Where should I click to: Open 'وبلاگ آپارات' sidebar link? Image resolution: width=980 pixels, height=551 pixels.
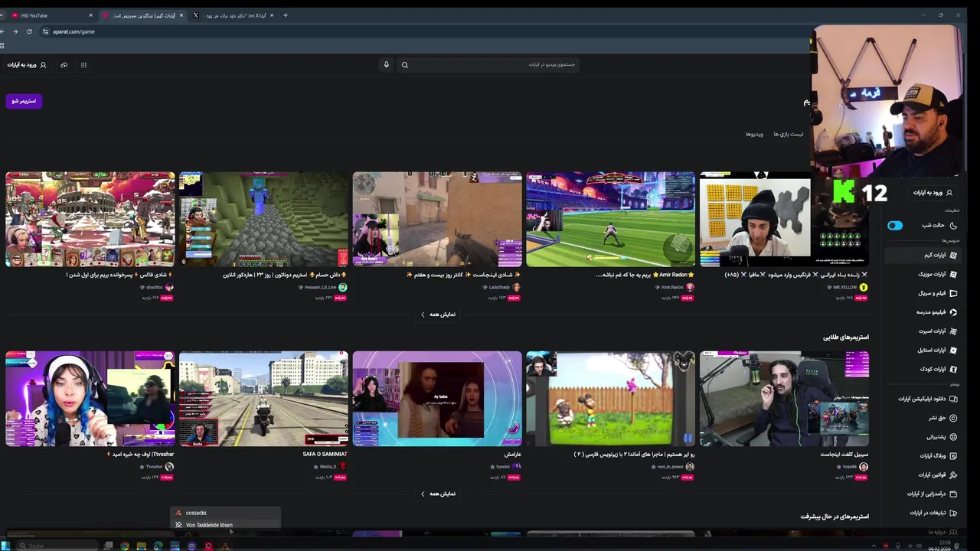[922, 456]
